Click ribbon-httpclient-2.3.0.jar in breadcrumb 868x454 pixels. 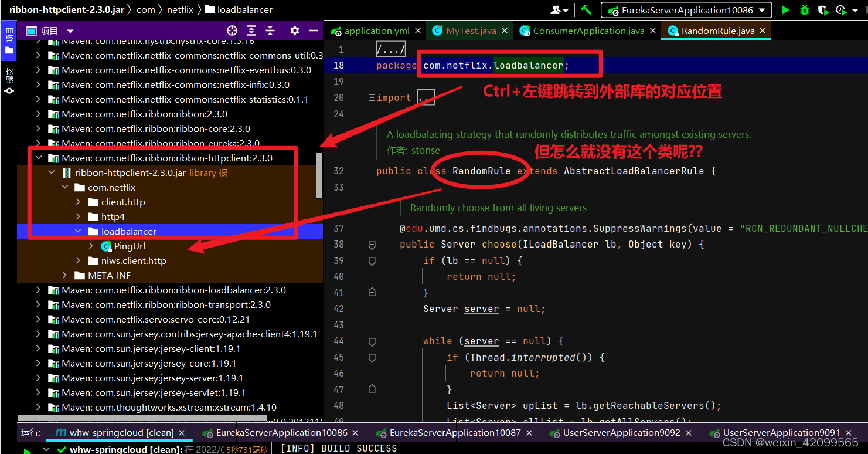click(66, 10)
